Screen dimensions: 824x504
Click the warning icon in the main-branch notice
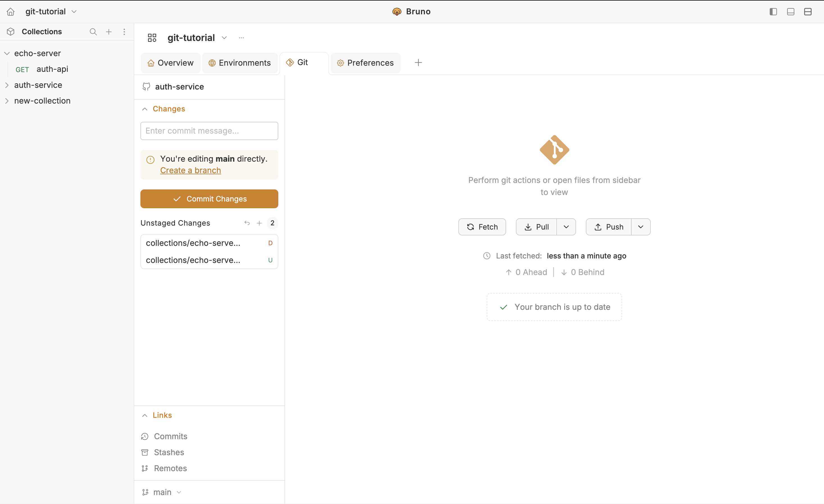pyautogui.click(x=151, y=160)
